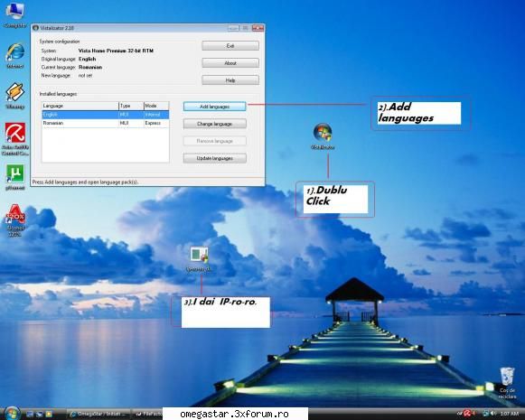This screenshot has width=525, height=420.
Task: Click the Change language button
Action: click(215, 124)
